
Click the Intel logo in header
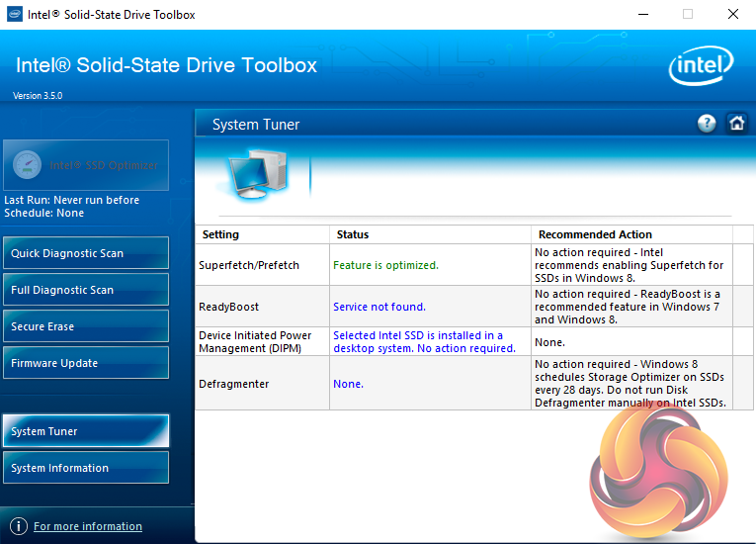click(x=701, y=65)
